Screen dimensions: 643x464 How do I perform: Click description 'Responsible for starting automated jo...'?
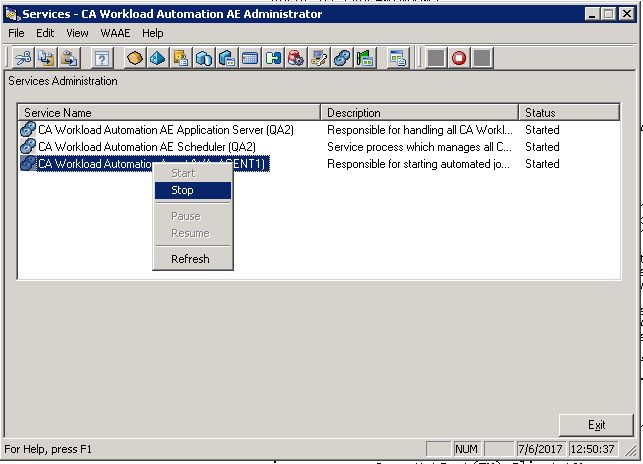(x=418, y=164)
